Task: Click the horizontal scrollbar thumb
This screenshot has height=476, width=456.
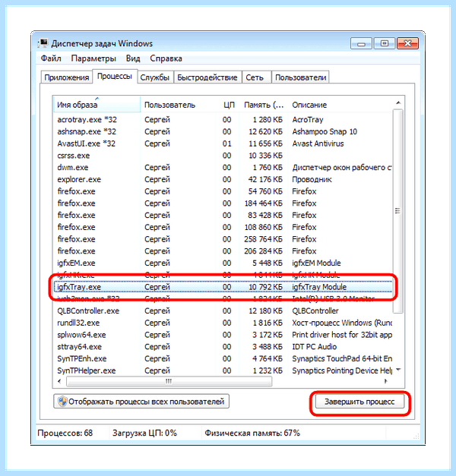Action: (x=169, y=381)
